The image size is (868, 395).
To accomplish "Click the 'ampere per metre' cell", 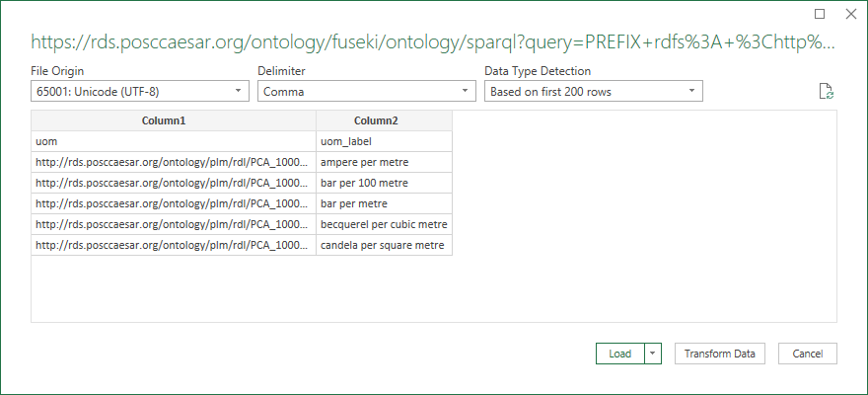I will [384, 162].
